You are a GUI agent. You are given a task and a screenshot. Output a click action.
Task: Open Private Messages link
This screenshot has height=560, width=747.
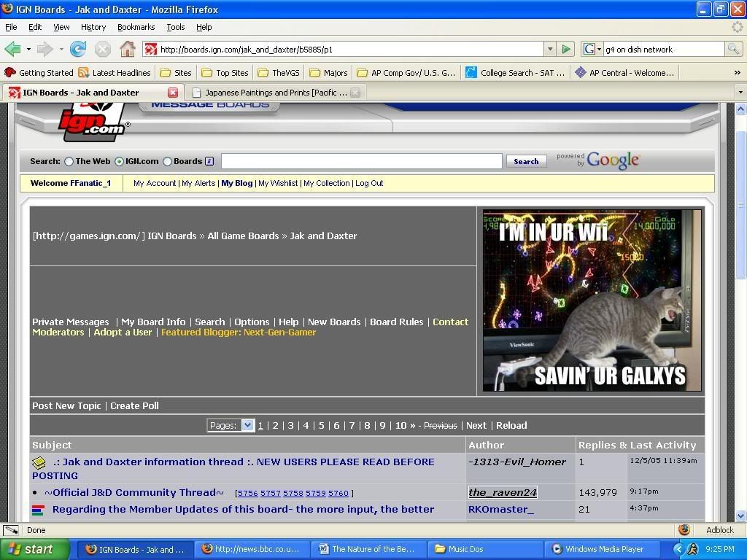71,322
